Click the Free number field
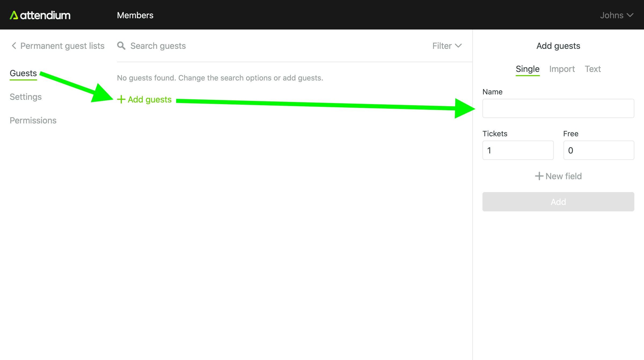This screenshot has width=644, height=360. (599, 150)
